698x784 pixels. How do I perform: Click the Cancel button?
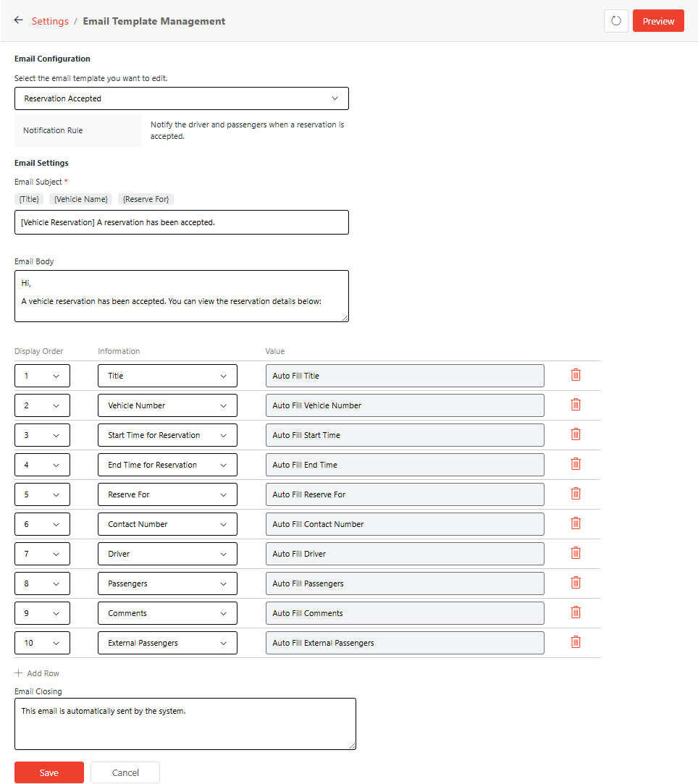pos(125,772)
